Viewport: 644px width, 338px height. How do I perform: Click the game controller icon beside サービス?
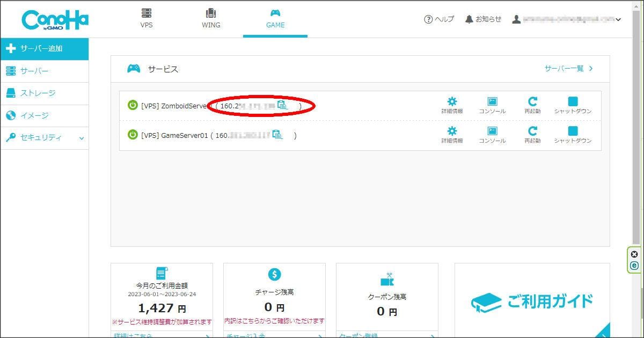[x=134, y=69]
